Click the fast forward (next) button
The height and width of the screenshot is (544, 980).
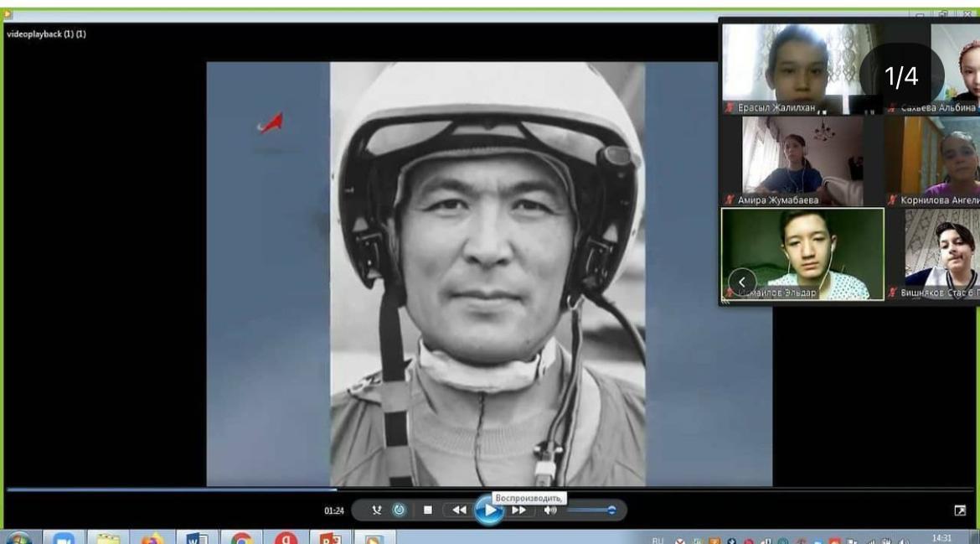(x=519, y=510)
